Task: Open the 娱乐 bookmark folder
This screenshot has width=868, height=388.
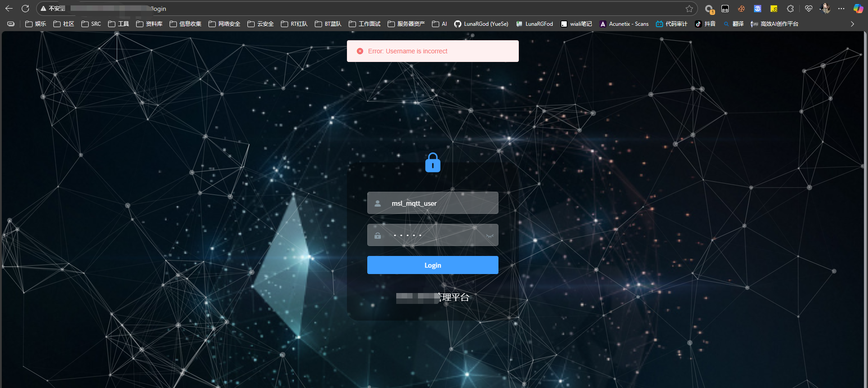Action: (x=36, y=24)
